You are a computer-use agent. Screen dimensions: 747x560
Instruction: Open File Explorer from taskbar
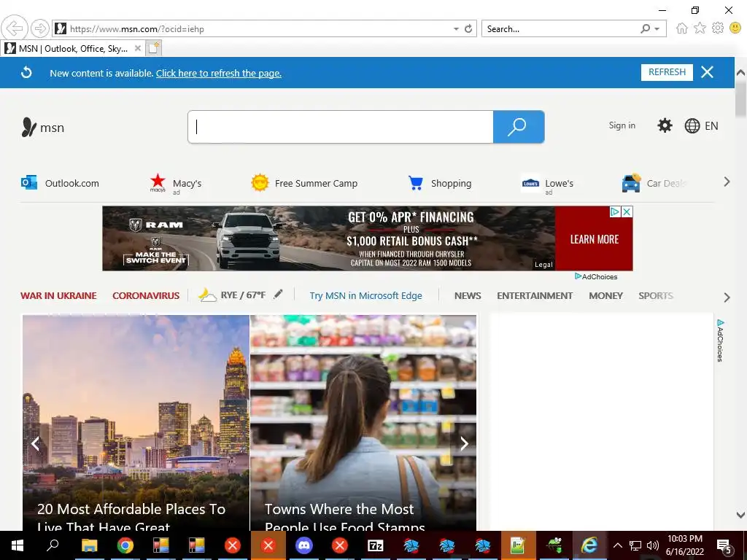[x=89, y=545]
